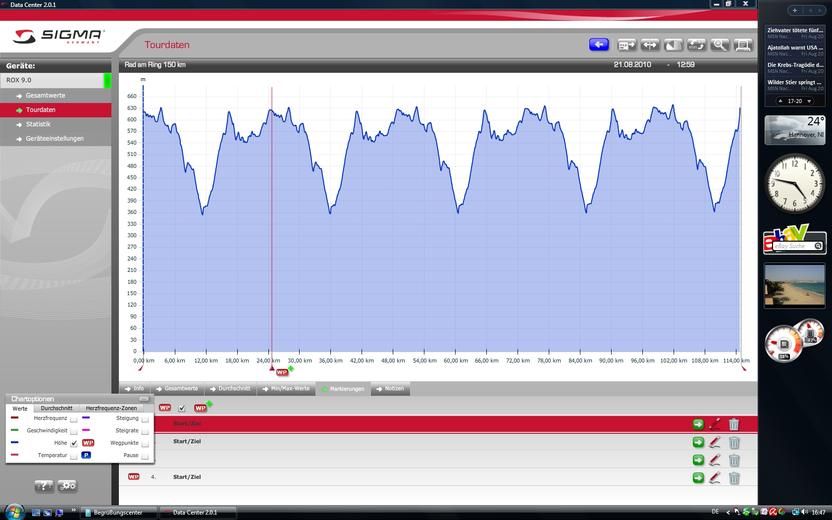
Task: Click the analog clock gadget
Action: point(794,184)
